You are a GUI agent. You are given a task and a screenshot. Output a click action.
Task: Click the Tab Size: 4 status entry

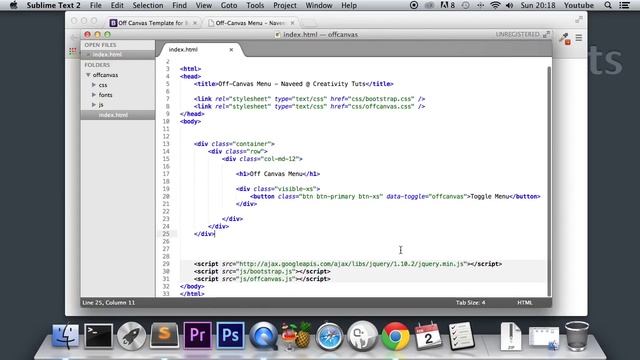point(471,302)
